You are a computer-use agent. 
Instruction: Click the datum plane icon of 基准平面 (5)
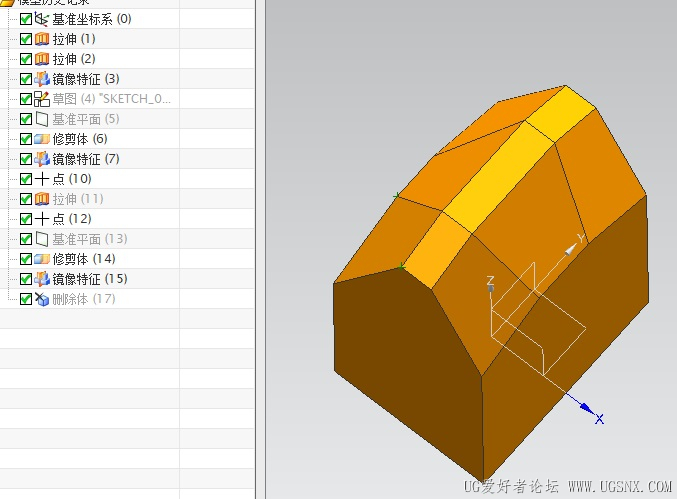click(x=42, y=119)
